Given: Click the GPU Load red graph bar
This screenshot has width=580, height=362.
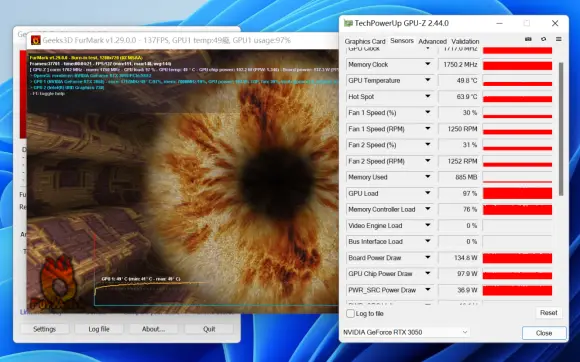Looking at the screenshot, I should pyautogui.click(x=517, y=193).
